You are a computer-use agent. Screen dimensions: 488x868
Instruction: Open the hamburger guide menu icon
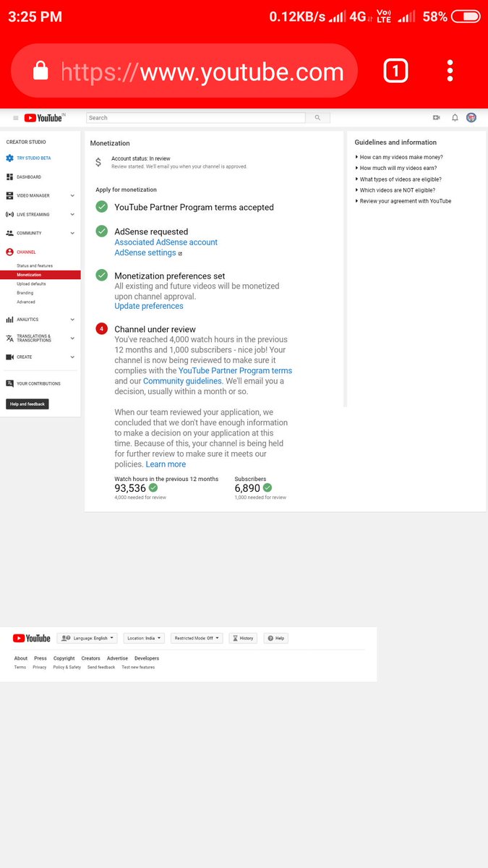point(16,118)
